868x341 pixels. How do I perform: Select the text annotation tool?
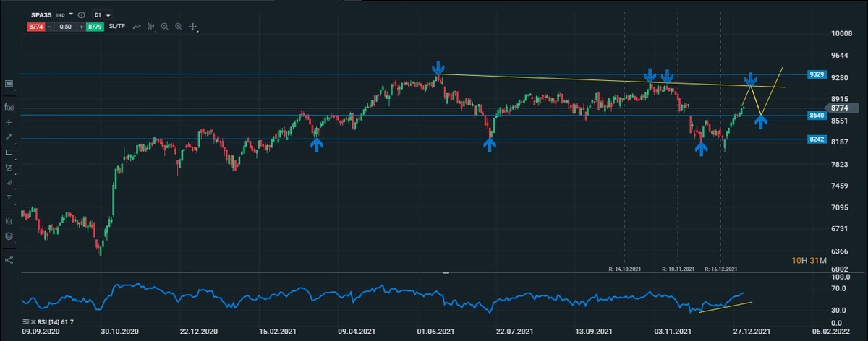pos(9,197)
